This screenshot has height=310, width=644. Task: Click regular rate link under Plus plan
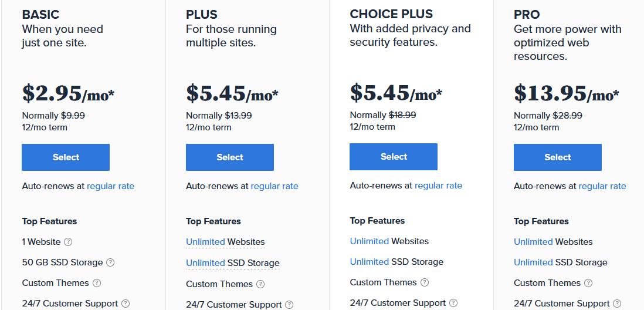(274, 186)
